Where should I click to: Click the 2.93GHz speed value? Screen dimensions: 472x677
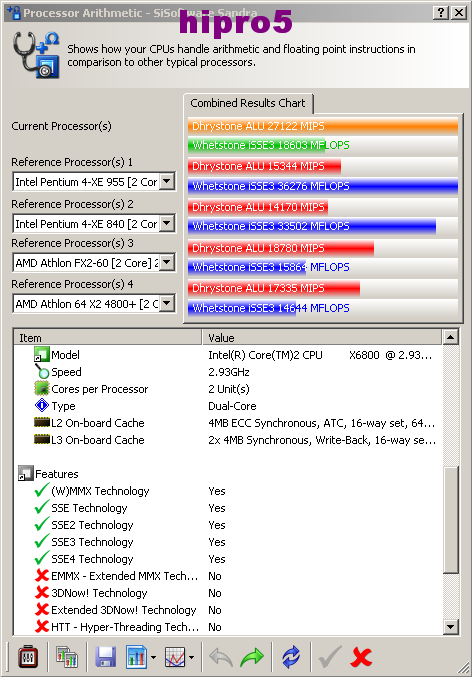point(229,372)
